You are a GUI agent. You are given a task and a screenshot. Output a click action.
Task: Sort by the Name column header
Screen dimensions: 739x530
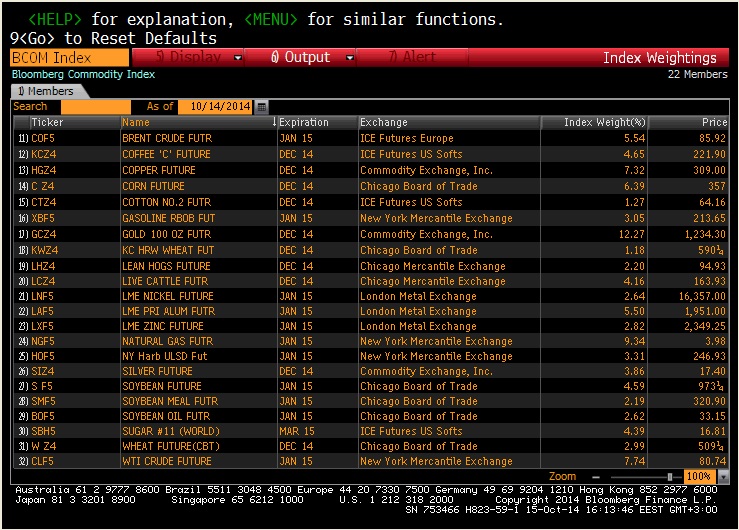click(x=199, y=122)
